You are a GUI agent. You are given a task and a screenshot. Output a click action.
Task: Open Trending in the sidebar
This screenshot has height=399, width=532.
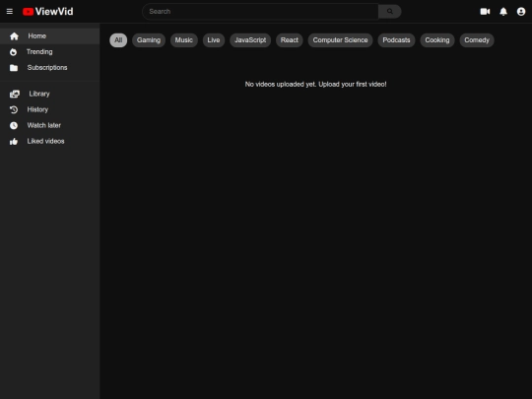pyautogui.click(x=49, y=52)
